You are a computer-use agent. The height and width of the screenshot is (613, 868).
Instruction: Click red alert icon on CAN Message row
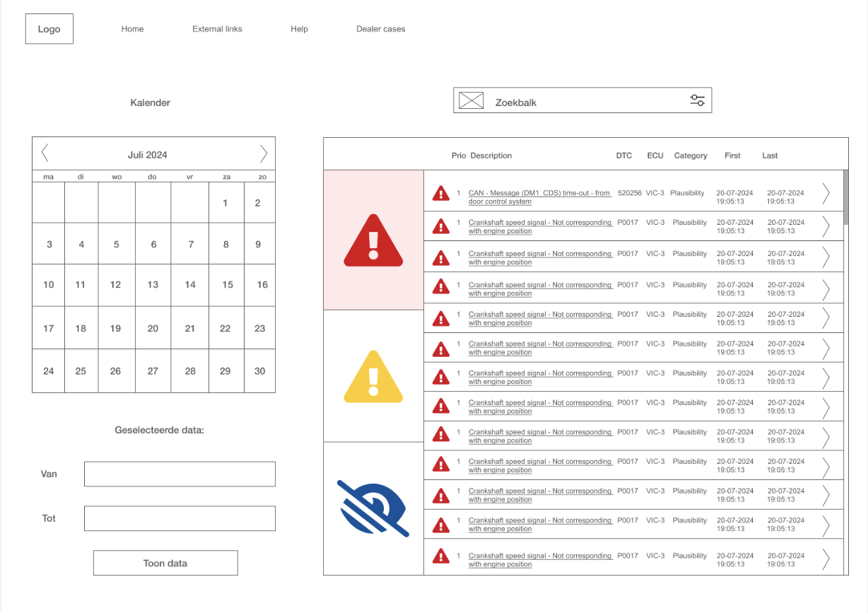tap(441, 193)
